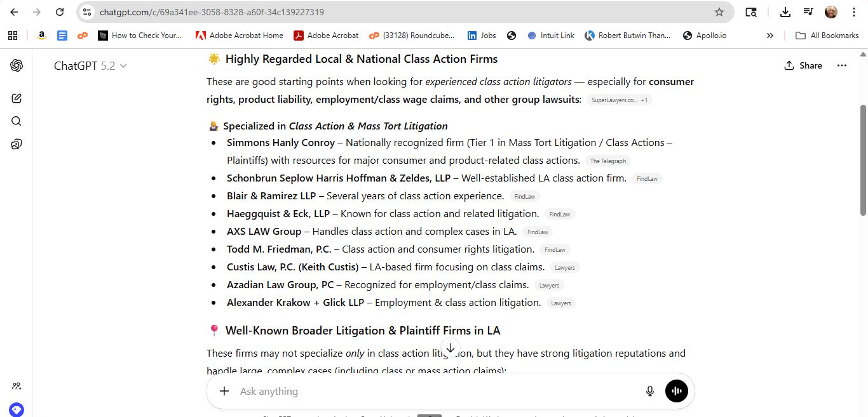Open the SuperLawyers.co... +1 source chip

click(620, 100)
